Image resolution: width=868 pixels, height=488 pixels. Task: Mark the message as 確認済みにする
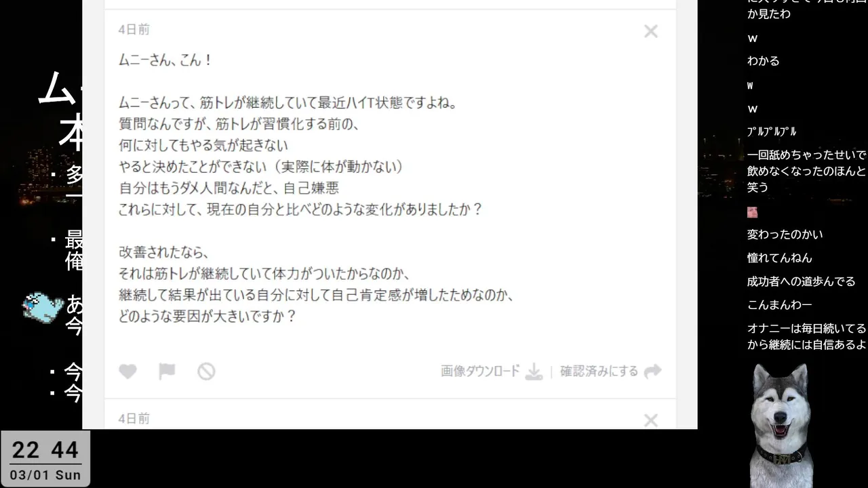click(x=599, y=371)
